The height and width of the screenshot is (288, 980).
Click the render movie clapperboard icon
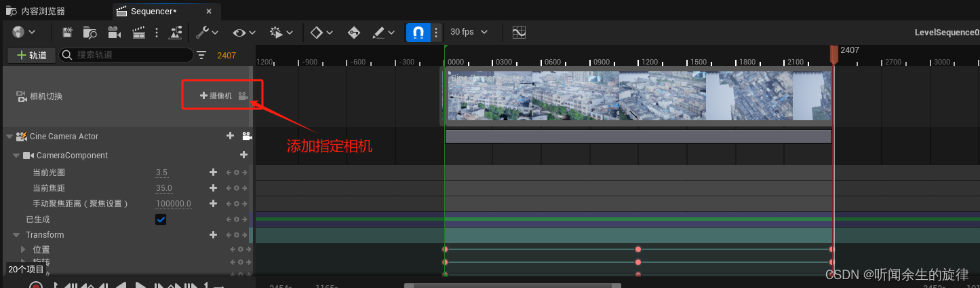(x=139, y=32)
